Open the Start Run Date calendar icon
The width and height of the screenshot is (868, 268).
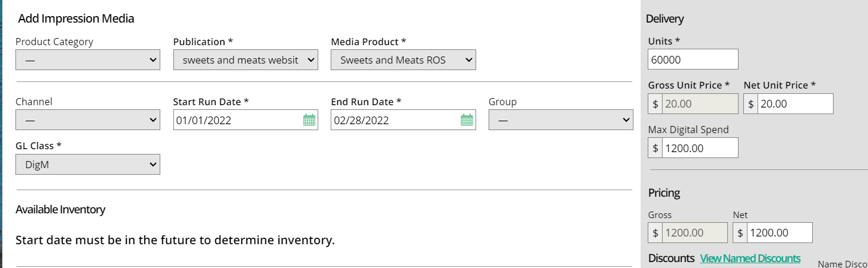(x=309, y=120)
